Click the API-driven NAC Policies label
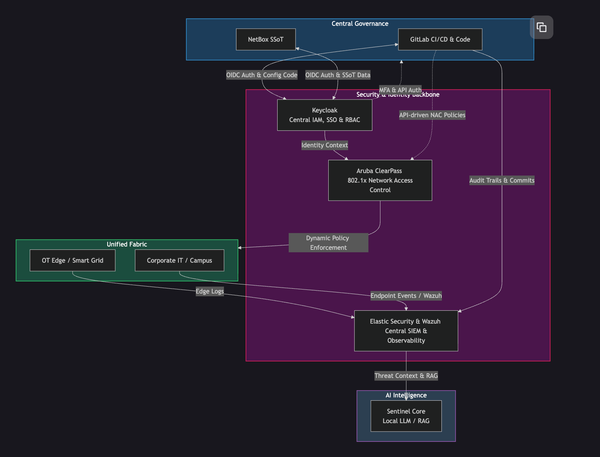 432,115
